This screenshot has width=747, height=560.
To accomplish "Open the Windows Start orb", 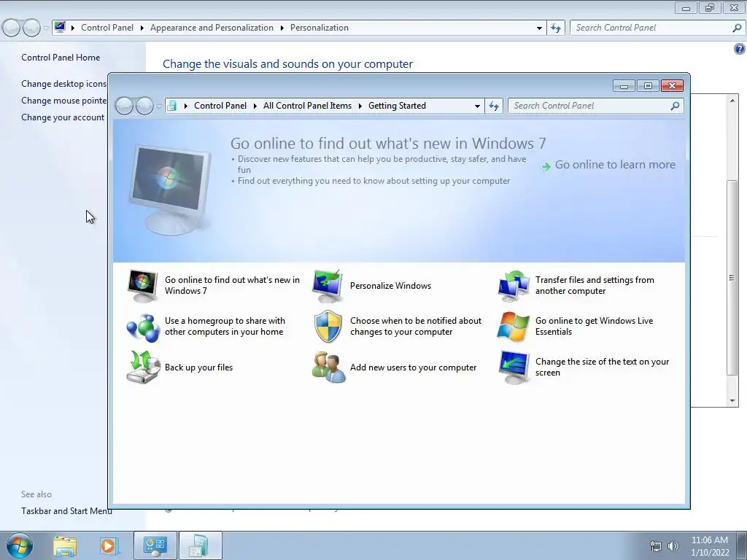I will pos(20,545).
